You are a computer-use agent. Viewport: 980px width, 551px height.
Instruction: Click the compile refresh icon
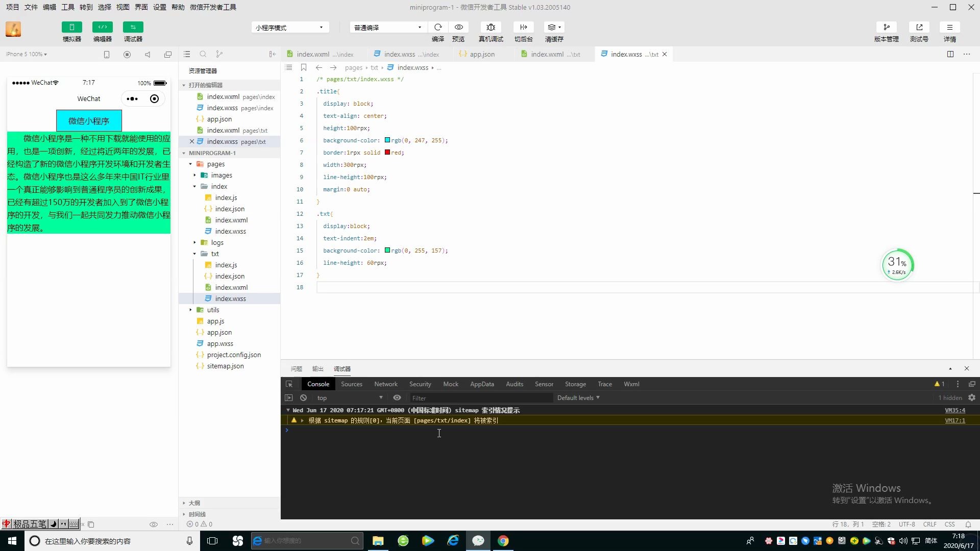(438, 28)
